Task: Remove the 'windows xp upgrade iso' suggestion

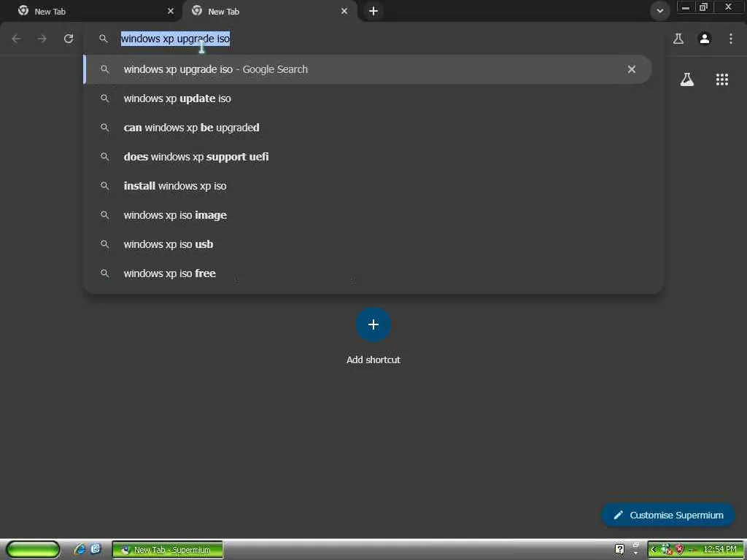Action: tap(632, 69)
